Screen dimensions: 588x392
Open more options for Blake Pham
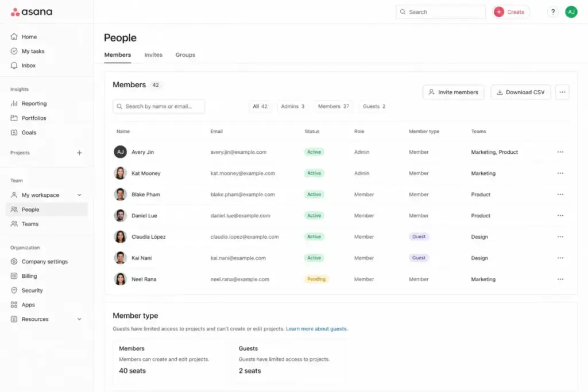560,195
